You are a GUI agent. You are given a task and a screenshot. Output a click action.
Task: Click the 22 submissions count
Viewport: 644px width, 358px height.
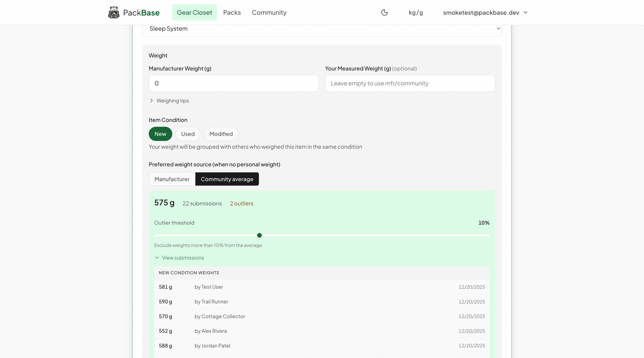tap(202, 203)
